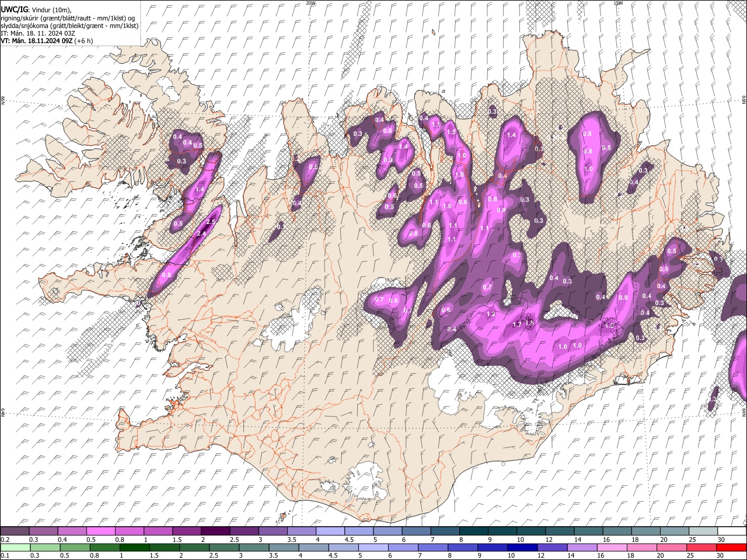Select the '2.5' precipitation value on the map
Viewport: 747px width, 560px height.
211,222
